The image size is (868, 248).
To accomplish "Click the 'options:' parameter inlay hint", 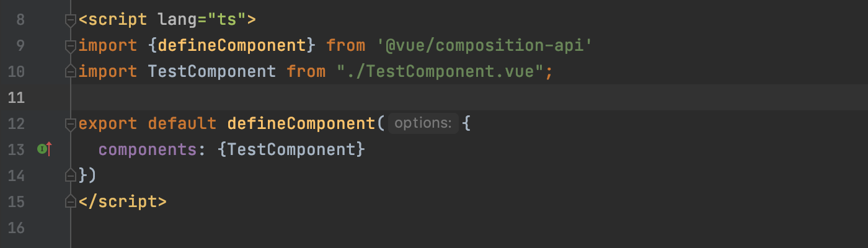I will click(423, 123).
